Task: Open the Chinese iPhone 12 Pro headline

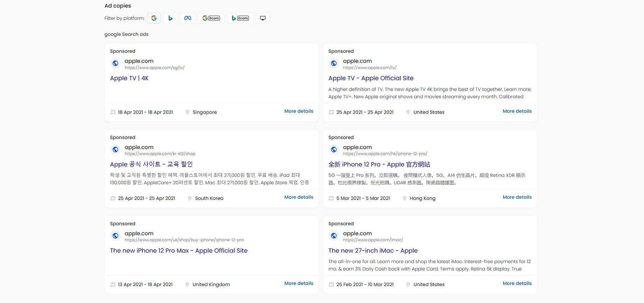Action: coord(379,165)
